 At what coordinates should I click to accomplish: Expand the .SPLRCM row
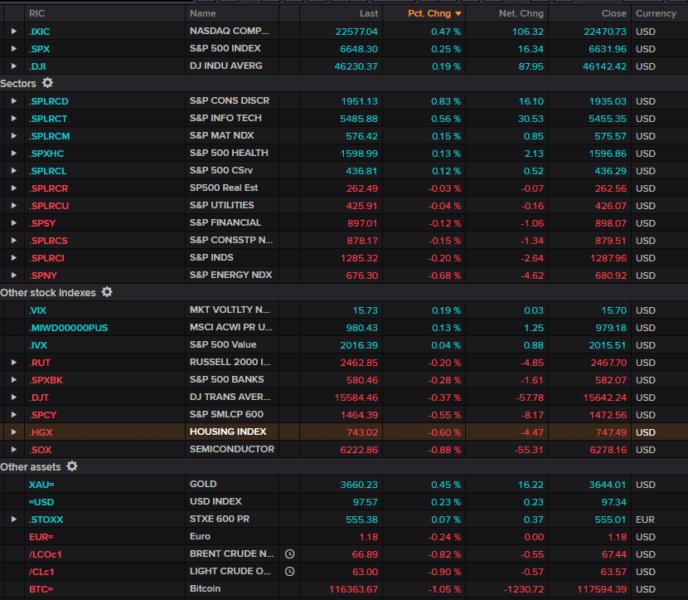[x=14, y=136]
